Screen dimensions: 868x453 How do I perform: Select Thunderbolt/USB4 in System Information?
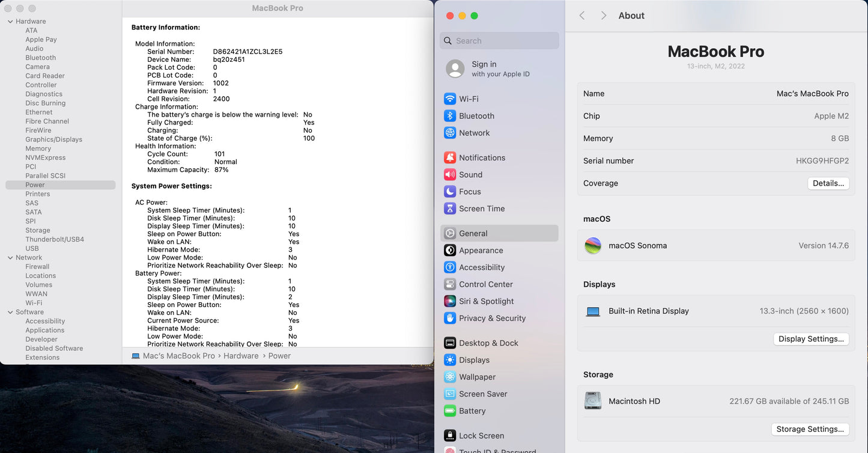point(55,239)
